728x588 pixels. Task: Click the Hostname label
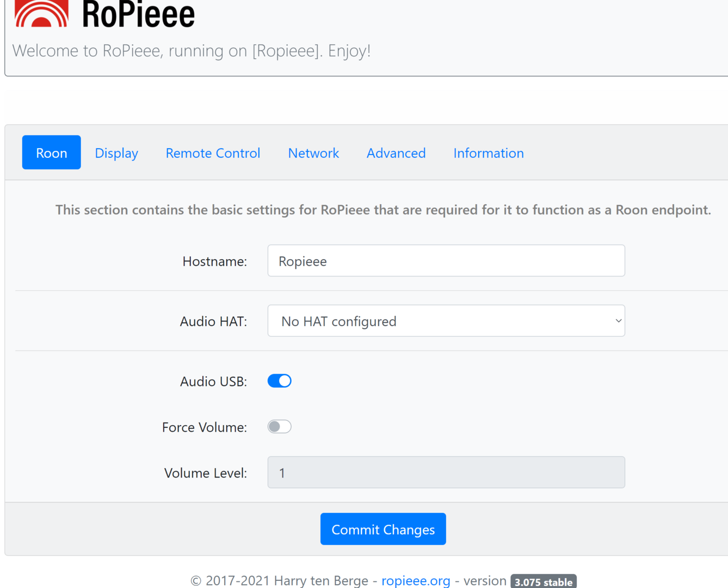tap(214, 261)
